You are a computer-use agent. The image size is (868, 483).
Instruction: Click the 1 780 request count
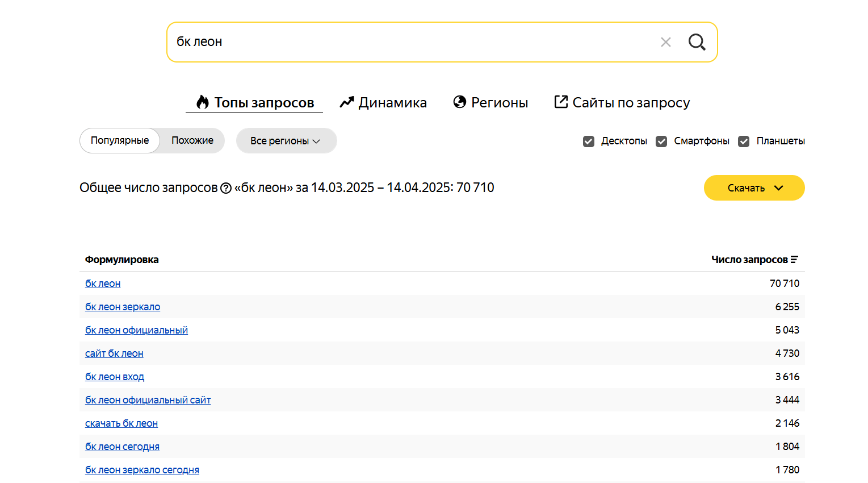point(787,470)
